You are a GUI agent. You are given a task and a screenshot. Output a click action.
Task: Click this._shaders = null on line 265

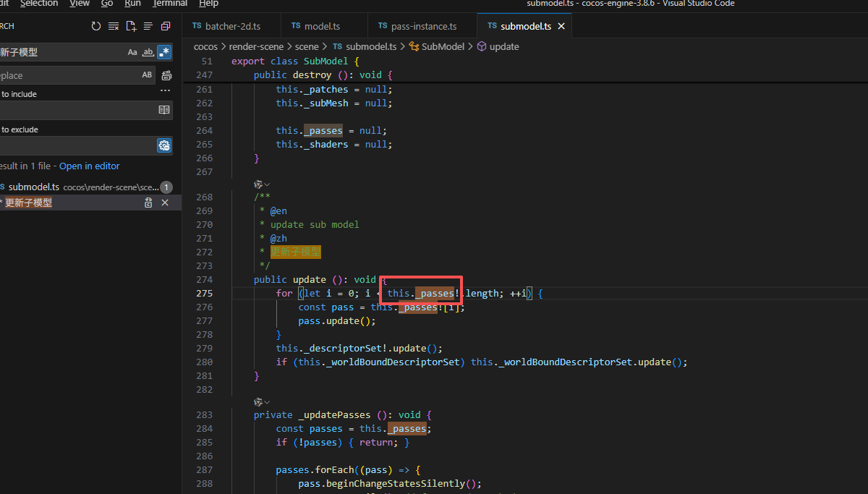pos(333,145)
